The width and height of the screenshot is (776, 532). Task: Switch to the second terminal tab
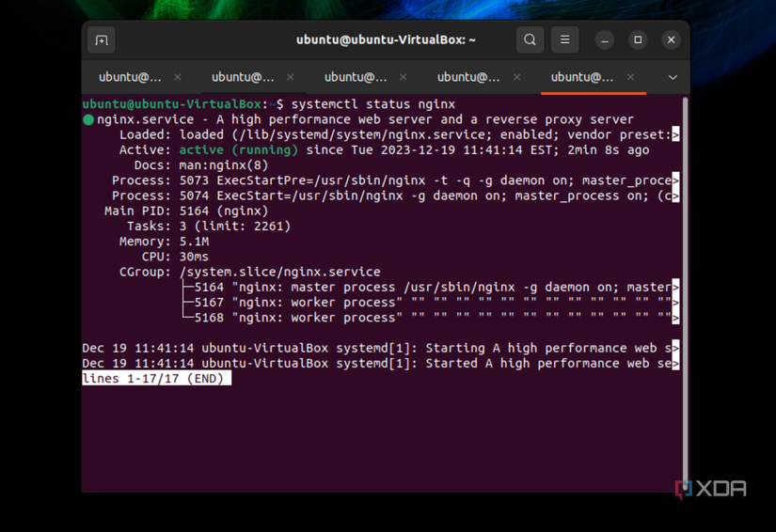tap(243, 77)
